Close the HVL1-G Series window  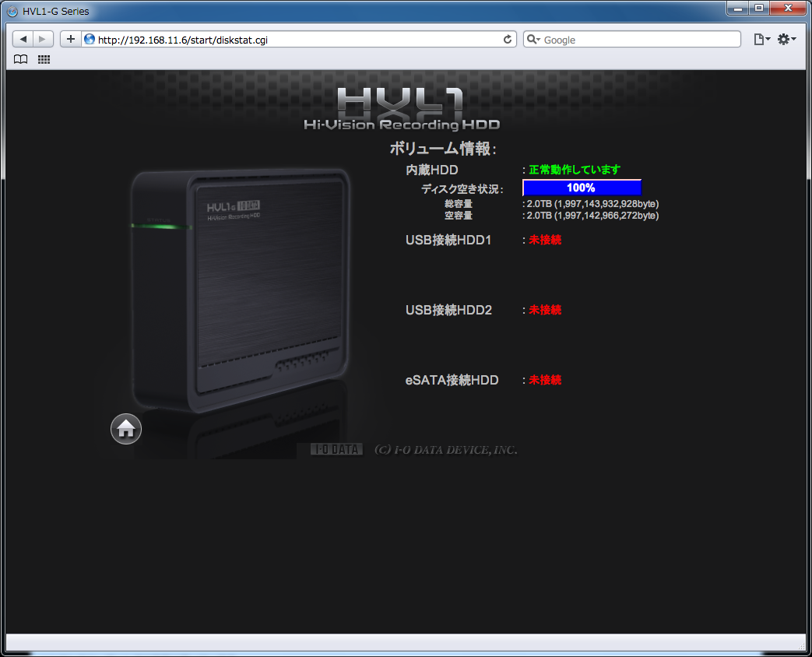point(788,9)
